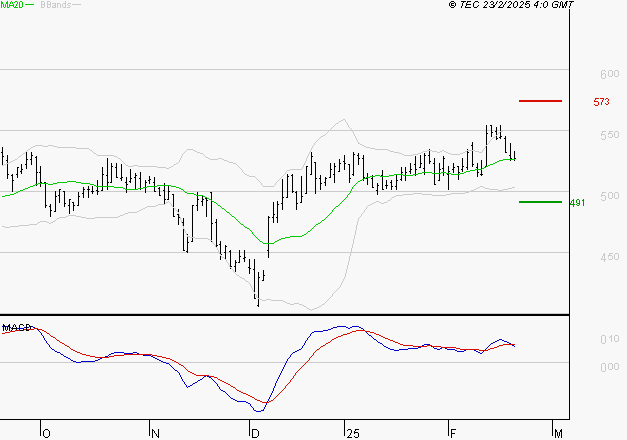Click the 573 resistance price label
This screenshot has width=627, height=440.
(x=601, y=102)
